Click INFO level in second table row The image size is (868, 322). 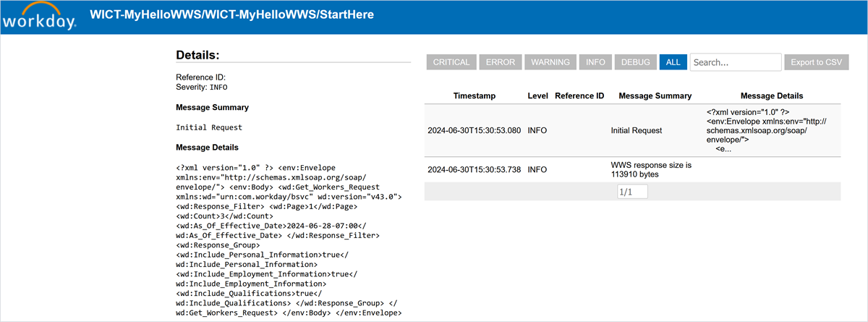537,169
